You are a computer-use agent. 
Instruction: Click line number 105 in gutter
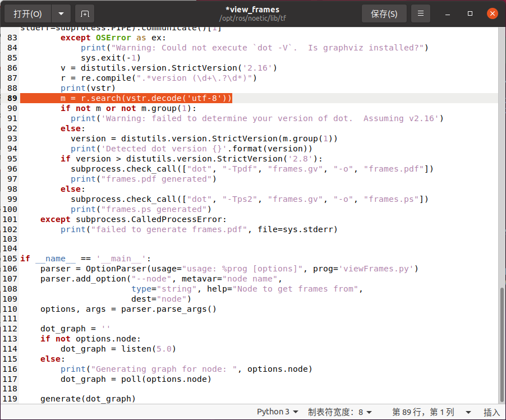coord(10,259)
